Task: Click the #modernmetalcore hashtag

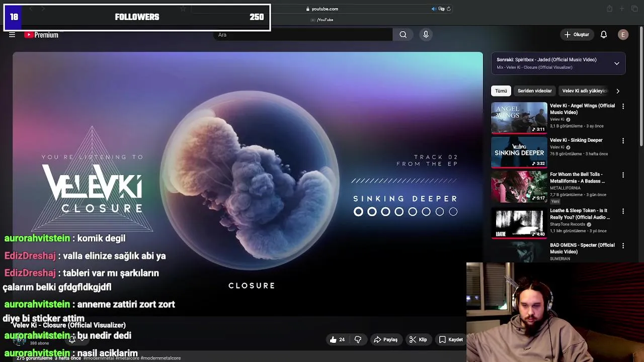Action: (x=160, y=358)
